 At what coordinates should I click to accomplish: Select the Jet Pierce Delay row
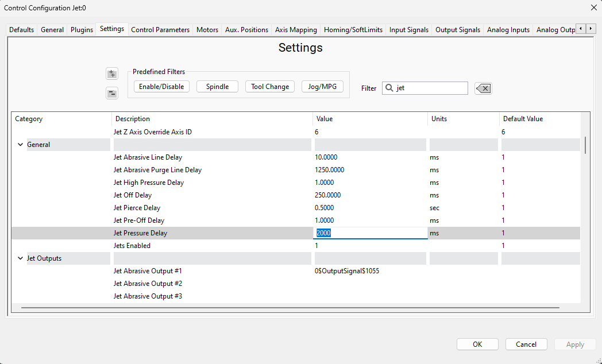point(137,208)
